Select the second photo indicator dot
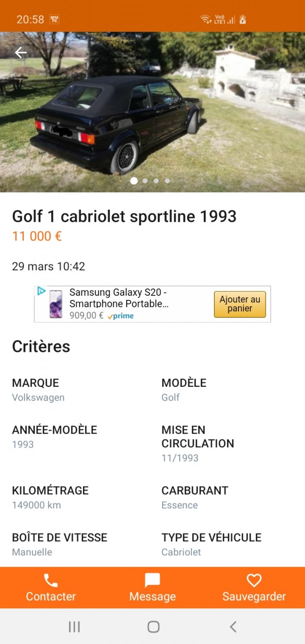The width and height of the screenshot is (305, 644). (145, 181)
